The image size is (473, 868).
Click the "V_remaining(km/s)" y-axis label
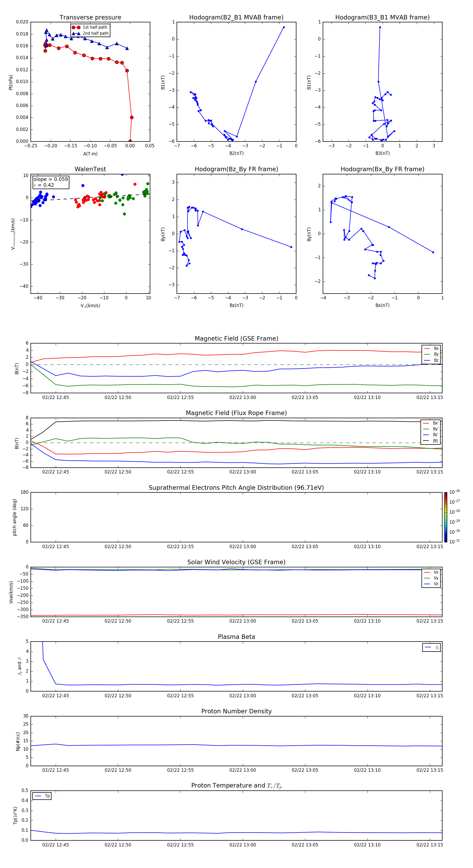click(x=13, y=234)
